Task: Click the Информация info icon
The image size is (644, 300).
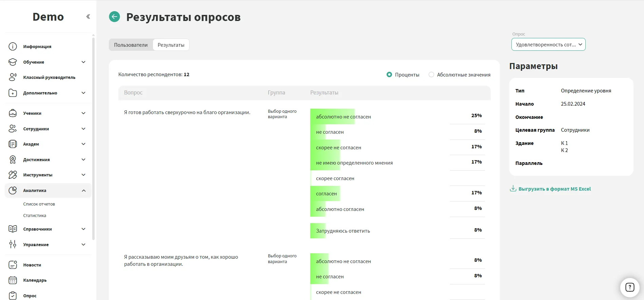Action: [13, 46]
